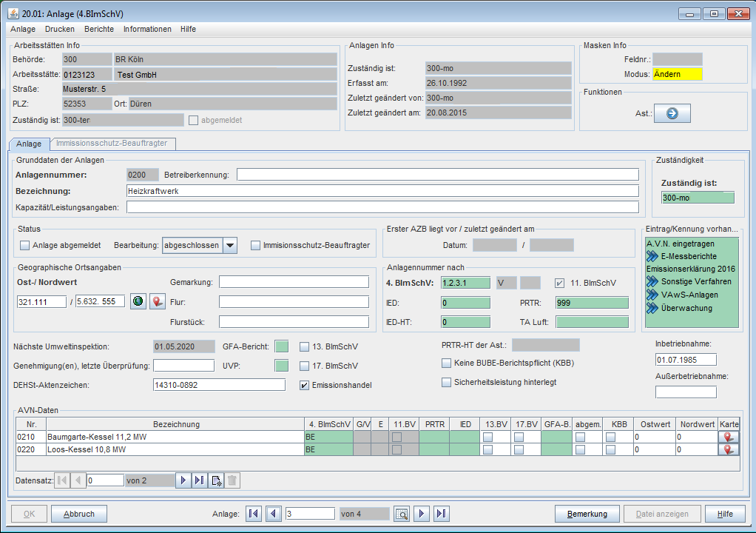Disable Emissionshandel checkbox
This screenshot has height=533, width=756.
click(x=304, y=385)
